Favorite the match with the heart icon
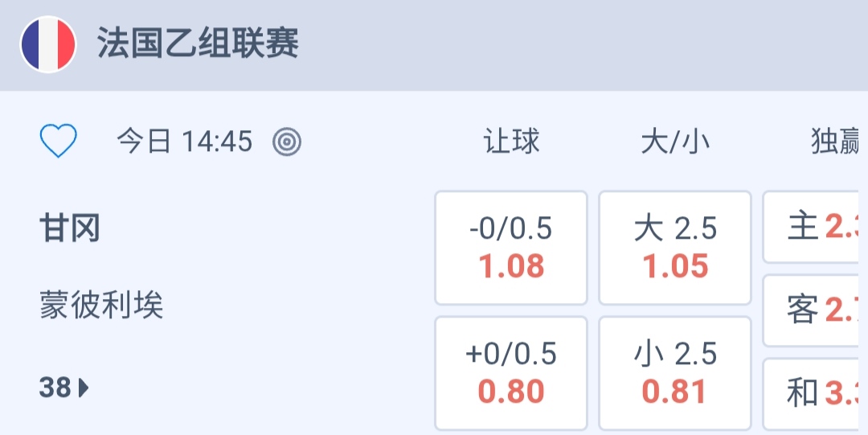Image resolution: width=868 pixels, height=435 pixels. (59, 142)
